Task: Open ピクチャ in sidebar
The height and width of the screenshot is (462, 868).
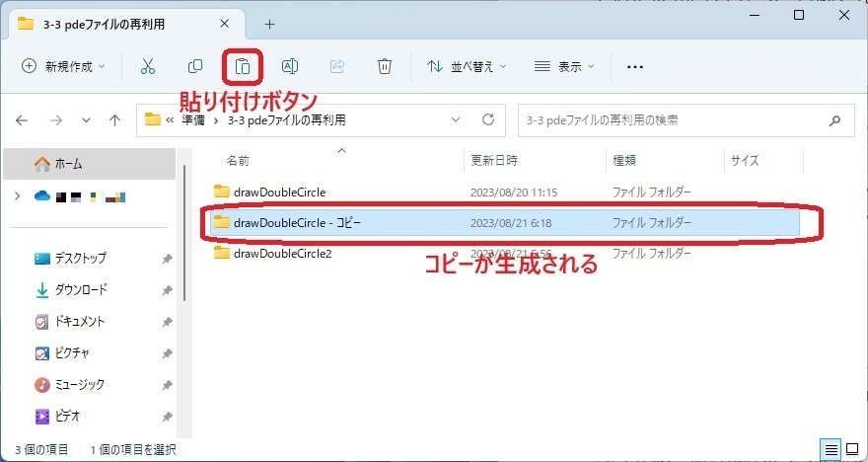Action: pos(72,352)
